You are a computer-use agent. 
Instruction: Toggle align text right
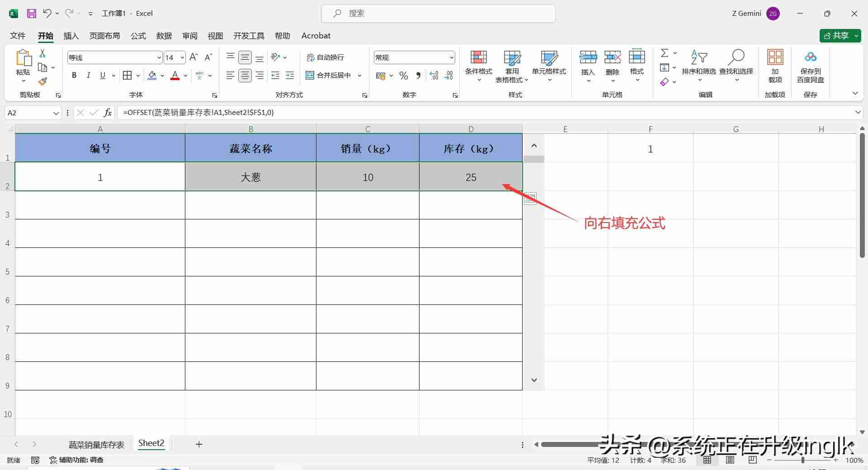tap(259, 76)
